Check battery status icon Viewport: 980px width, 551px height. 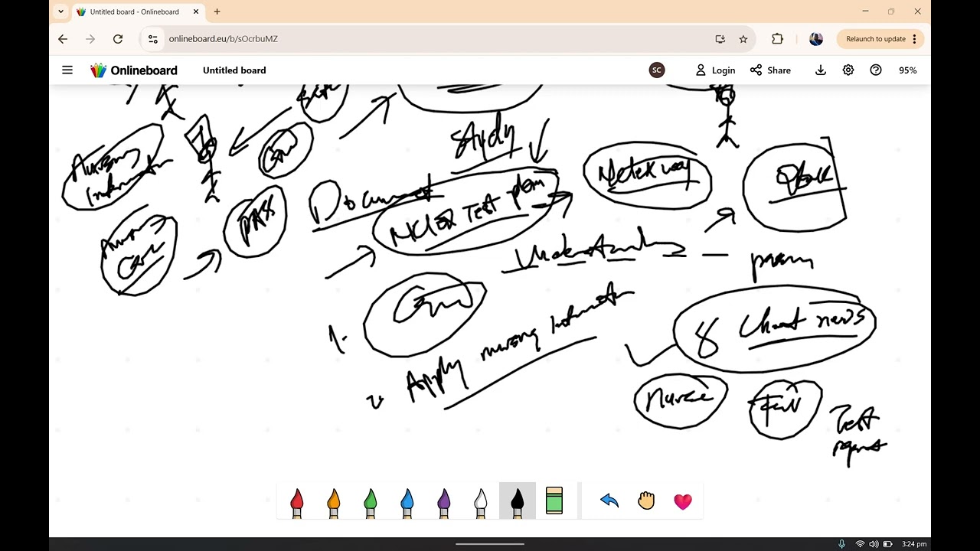click(x=888, y=544)
